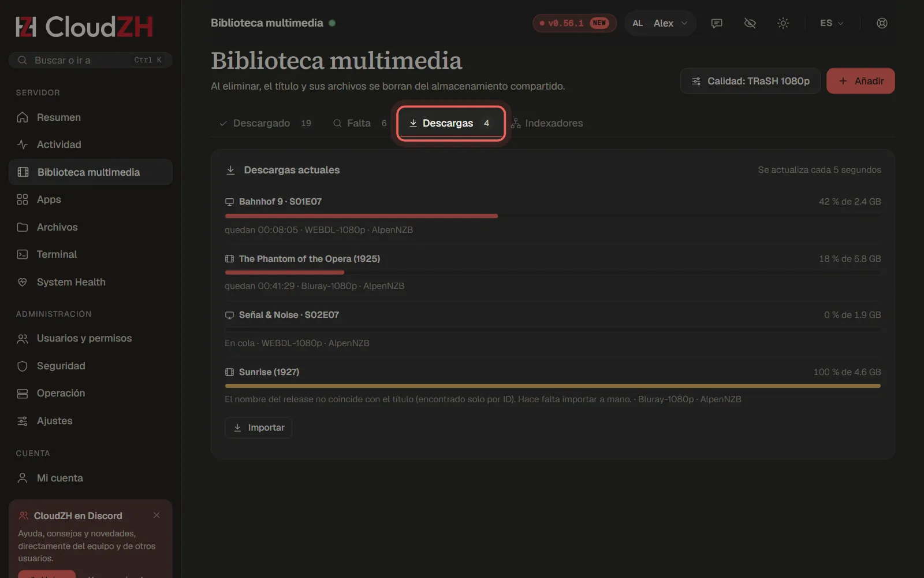
Task: Select the Descargas tab
Action: tap(451, 123)
